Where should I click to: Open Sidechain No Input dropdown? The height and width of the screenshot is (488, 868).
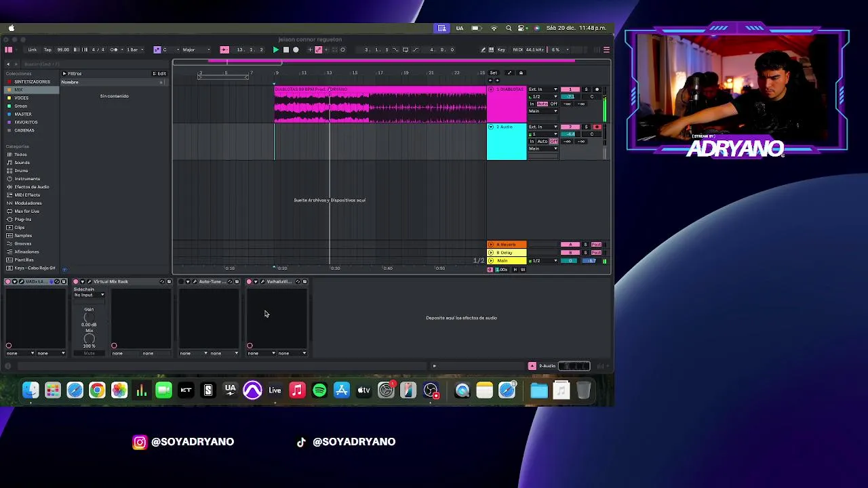pos(89,295)
